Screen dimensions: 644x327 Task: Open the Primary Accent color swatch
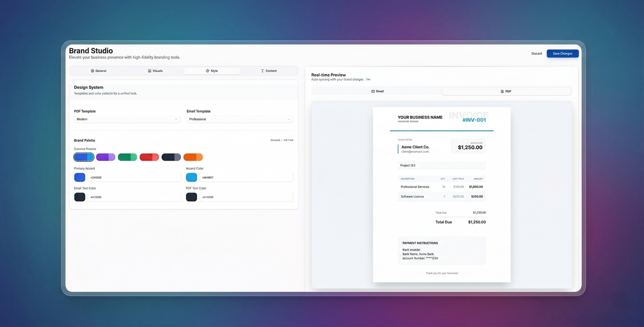coord(80,177)
